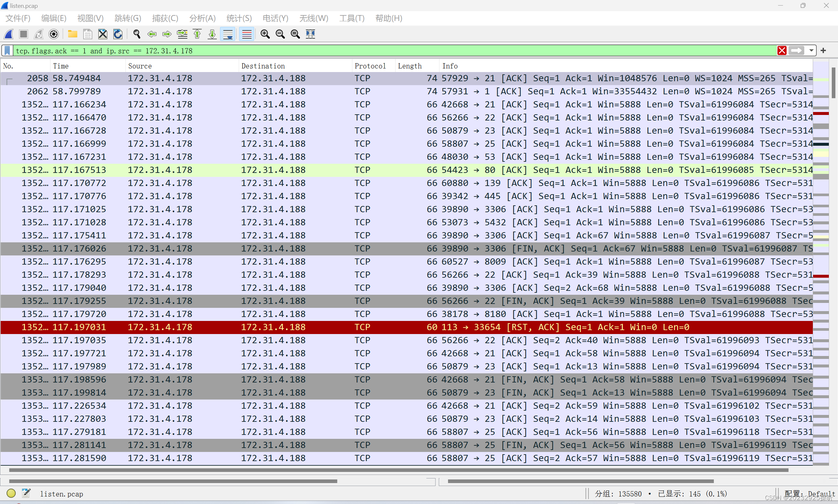
Task: Zoom in on packet text
Action: point(265,34)
